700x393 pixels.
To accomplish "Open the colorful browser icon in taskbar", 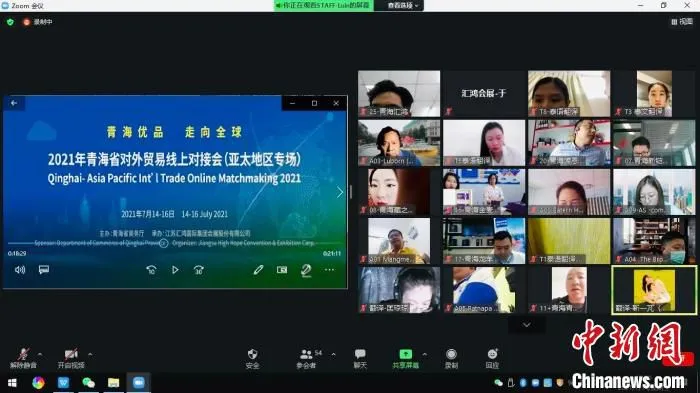I will pos(38,383).
